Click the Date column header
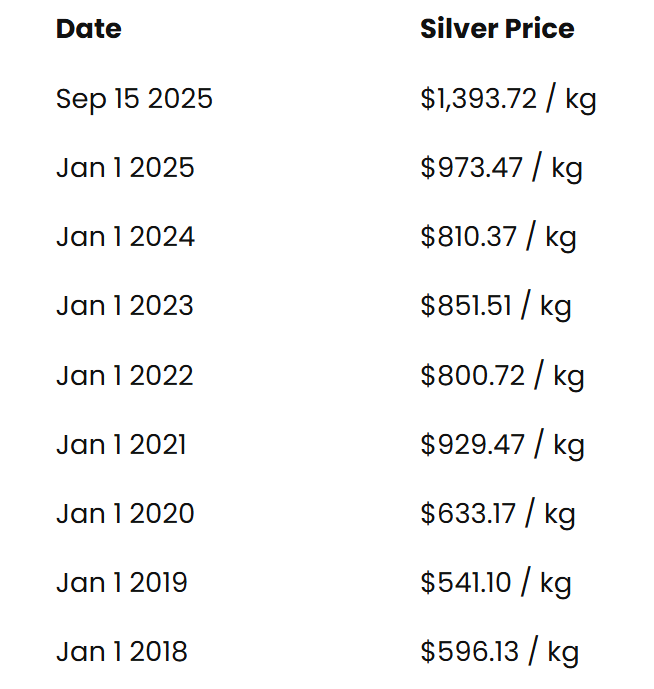The height and width of the screenshot is (689, 654). pos(88,29)
